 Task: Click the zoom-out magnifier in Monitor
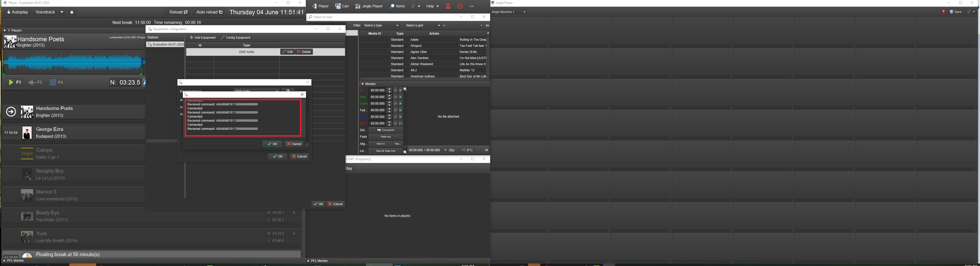405,152
